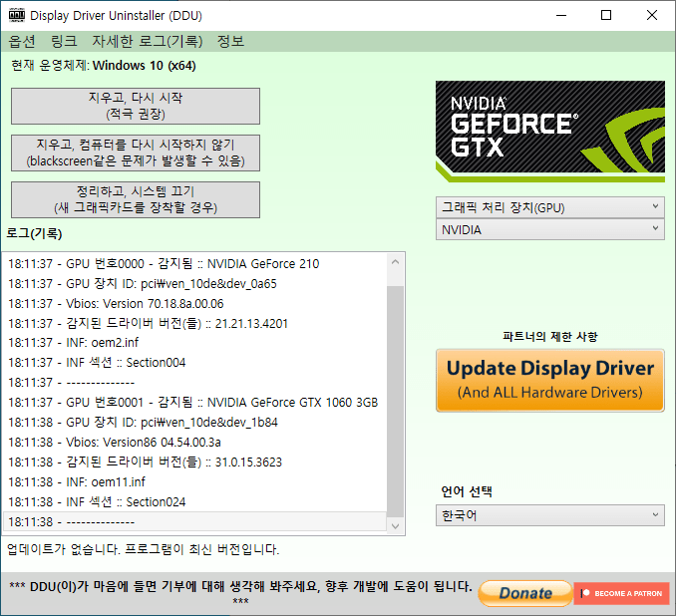Click the Become a Patron button
This screenshot has height=616, width=676.
tap(622, 593)
